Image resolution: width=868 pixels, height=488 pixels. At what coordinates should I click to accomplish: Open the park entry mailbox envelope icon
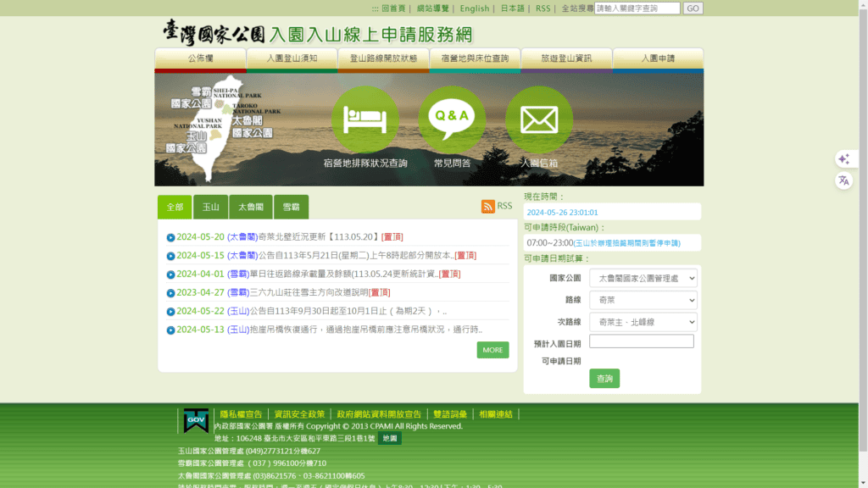click(x=538, y=119)
